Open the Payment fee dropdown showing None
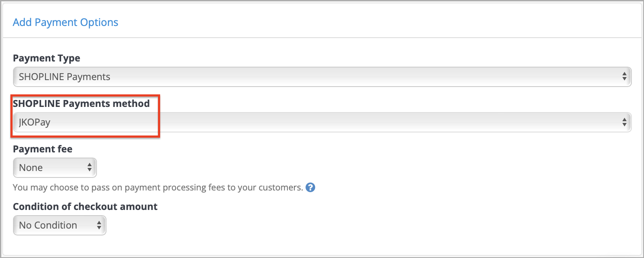 pyautogui.click(x=55, y=168)
